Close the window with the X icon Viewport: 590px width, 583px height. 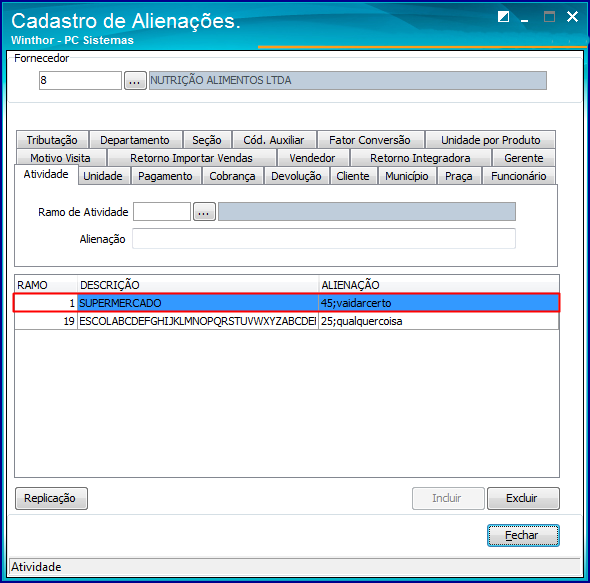point(572,17)
